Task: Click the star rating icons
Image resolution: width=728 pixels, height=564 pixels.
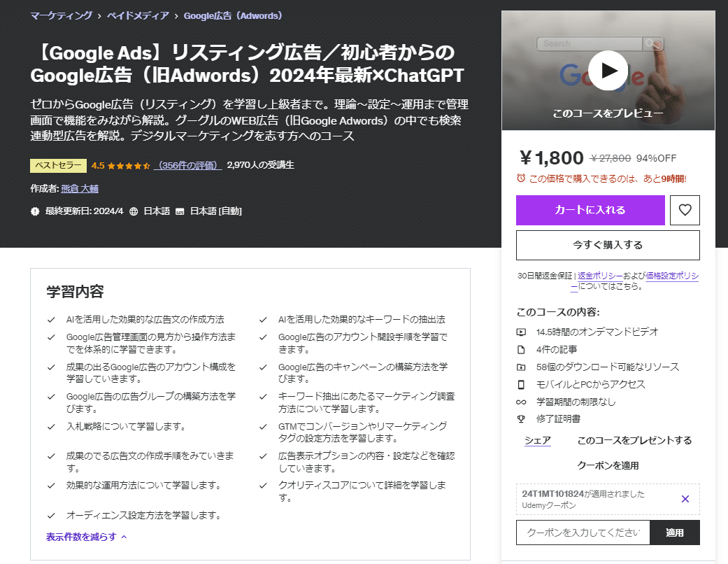Action: point(129,165)
